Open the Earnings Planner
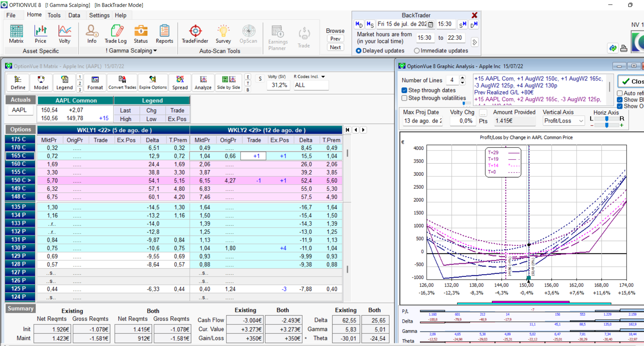 (x=277, y=38)
